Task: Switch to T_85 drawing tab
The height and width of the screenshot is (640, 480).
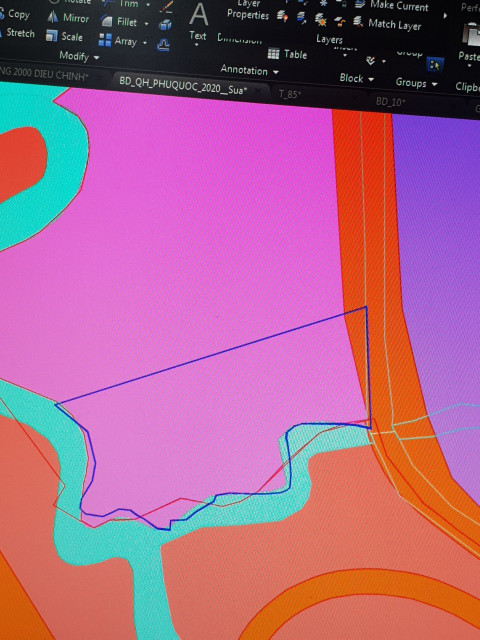Action: (x=290, y=95)
